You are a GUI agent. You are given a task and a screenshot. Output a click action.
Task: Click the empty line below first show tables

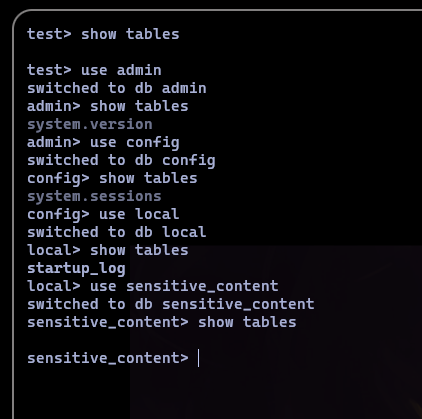(217, 52)
